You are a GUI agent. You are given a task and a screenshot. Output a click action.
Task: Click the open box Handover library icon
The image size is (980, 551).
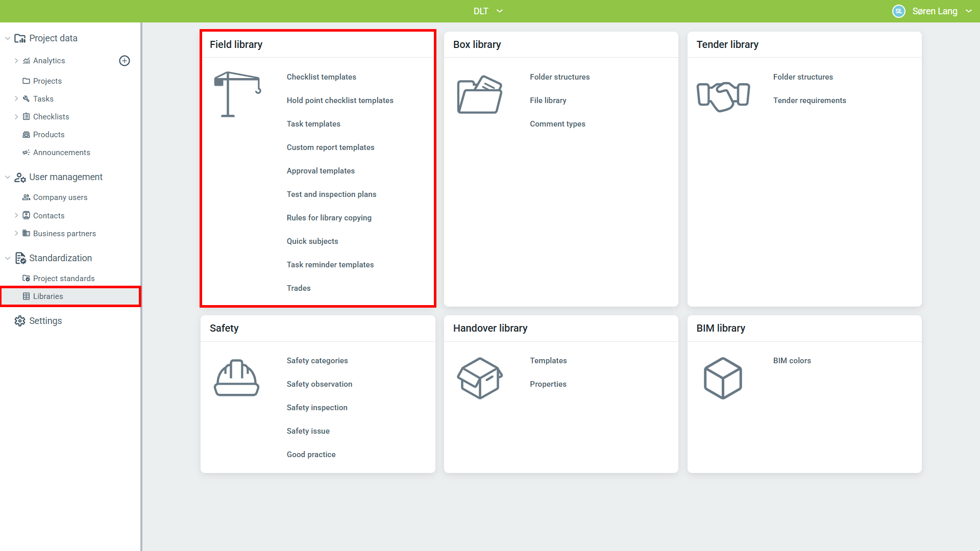479,378
